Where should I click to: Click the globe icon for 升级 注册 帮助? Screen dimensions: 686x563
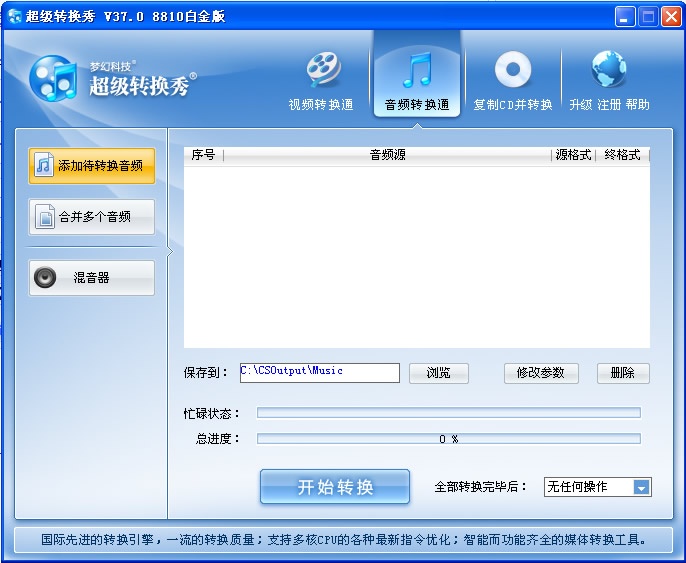609,69
